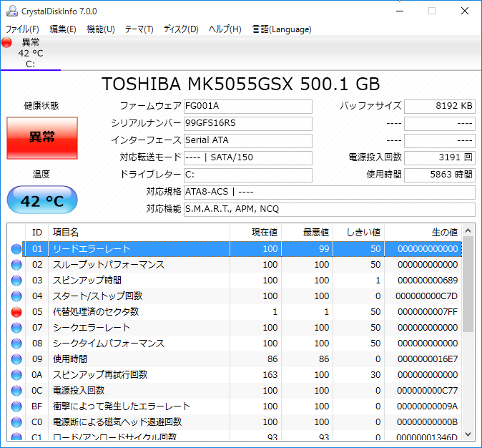This screenshot has height=448, width=482.
Task: Select the リードエラーレート row
Action: click(243, 249)
